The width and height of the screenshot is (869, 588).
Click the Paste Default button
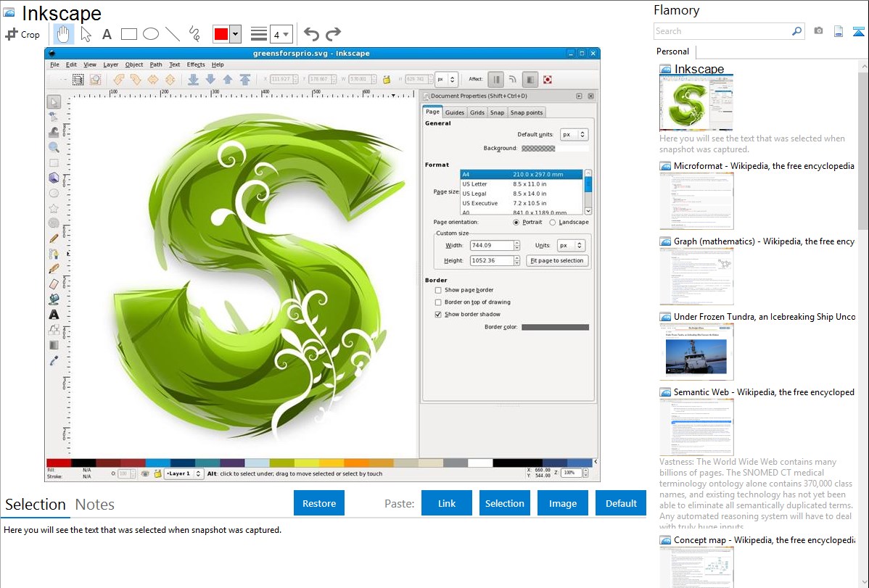coord(621,503)
